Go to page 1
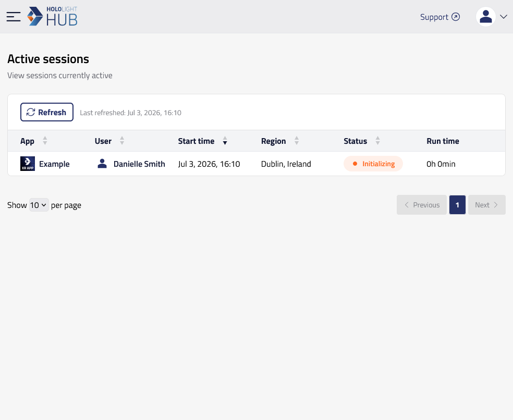This screenshot has height=420, width=513. click(x=457, y=205)
